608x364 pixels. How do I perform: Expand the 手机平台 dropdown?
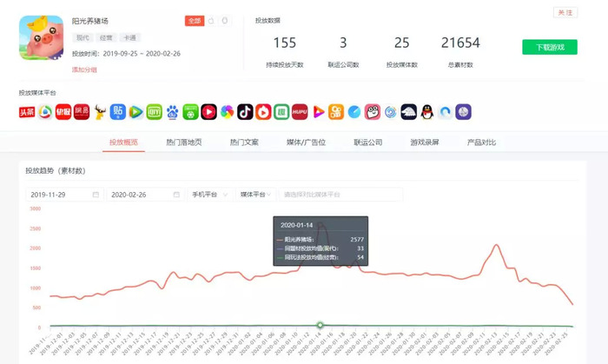210,195
